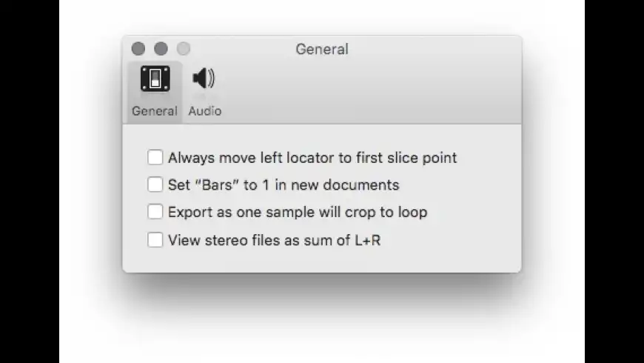
Task: Open the Audio speaker icon
Action: (204, 78)
